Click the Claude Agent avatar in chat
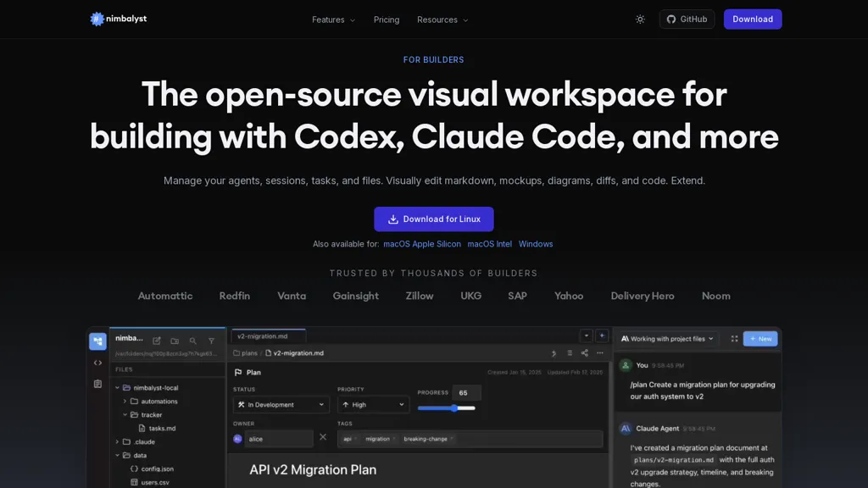 [626, 429]
